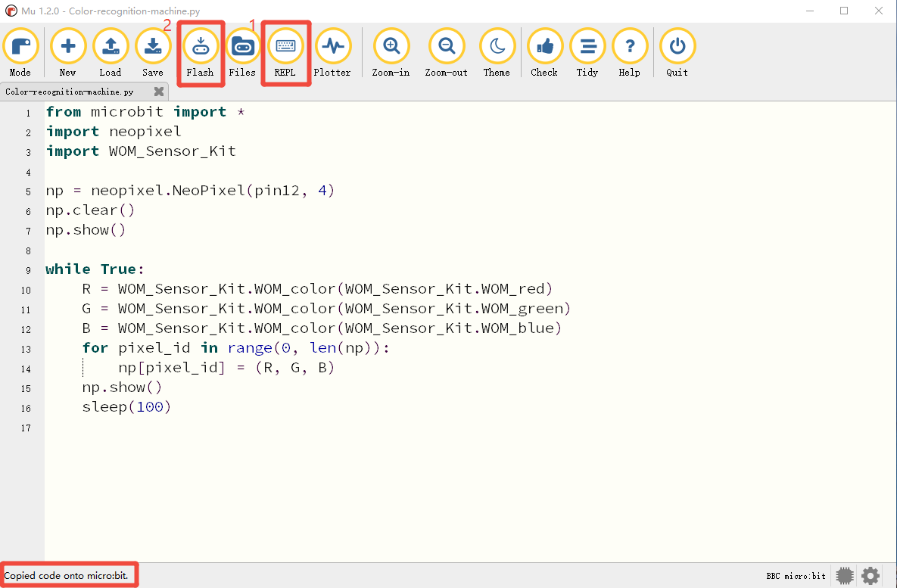Flash code onto the micro:bit
The image size is (897, 588).
(x=201, y=53)
